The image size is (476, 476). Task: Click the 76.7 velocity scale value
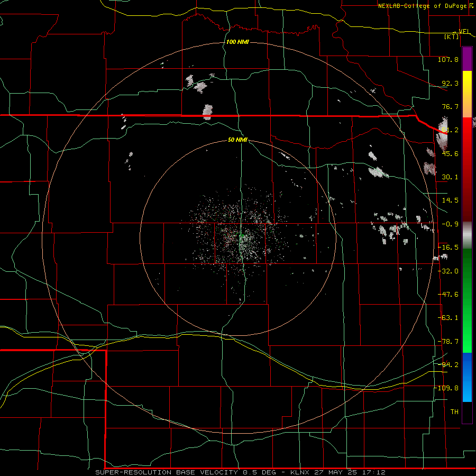tap(450, 106)
